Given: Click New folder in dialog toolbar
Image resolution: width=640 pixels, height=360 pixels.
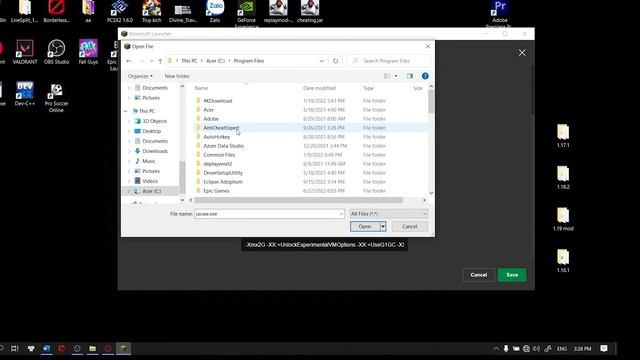Looking at the screenshot, I should [x=177, y=76].
